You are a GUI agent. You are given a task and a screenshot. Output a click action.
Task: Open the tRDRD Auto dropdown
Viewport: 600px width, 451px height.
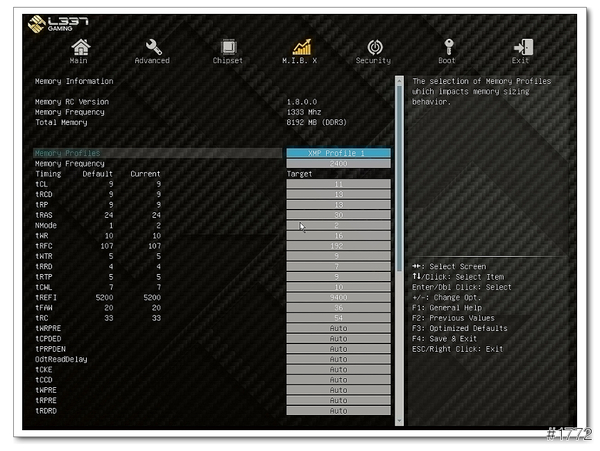point(339,411)
